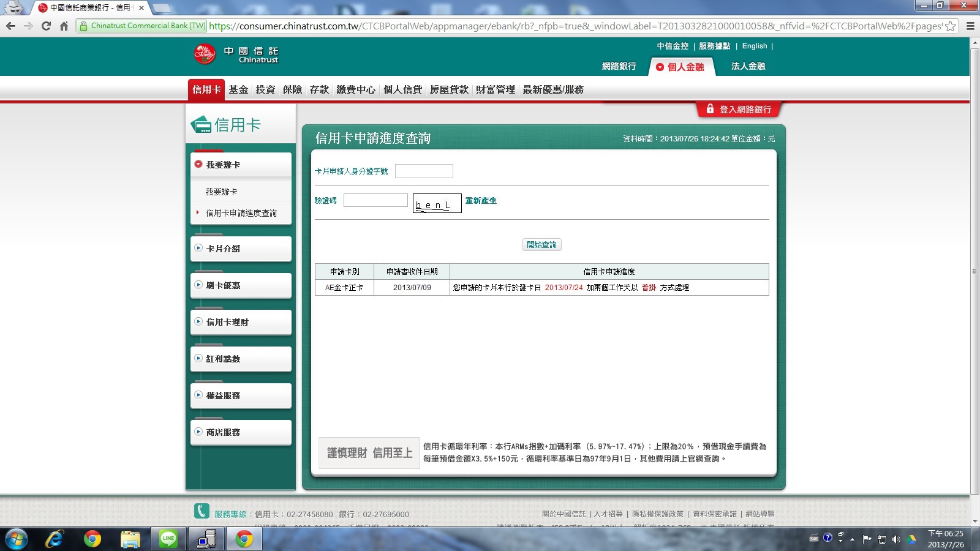The image size is (980, 551).
Task: Click 重新產生 to refresh the captcha
Action: 481,201
